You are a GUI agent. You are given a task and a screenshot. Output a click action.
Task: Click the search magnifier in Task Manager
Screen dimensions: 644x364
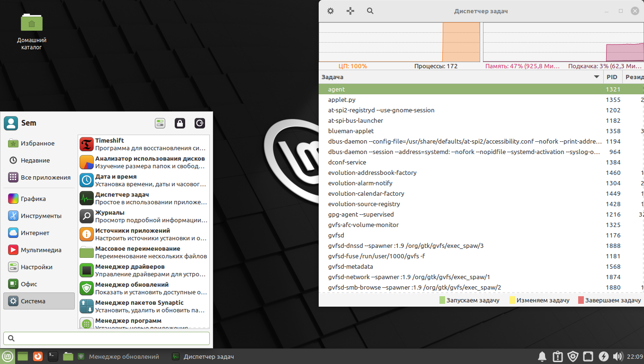coord(370,11)
